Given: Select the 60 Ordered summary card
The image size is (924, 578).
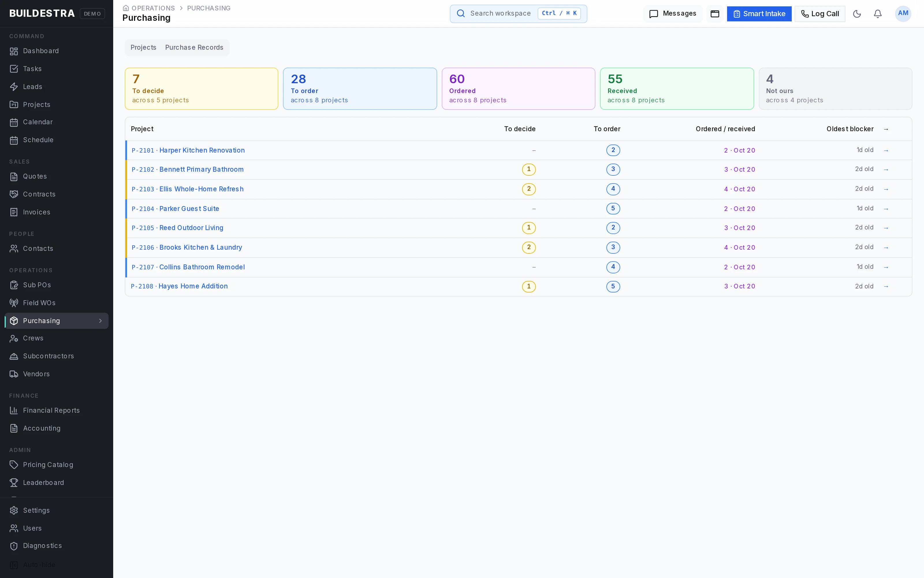Looking at the screenshot, I should click(x=518, y=89).
